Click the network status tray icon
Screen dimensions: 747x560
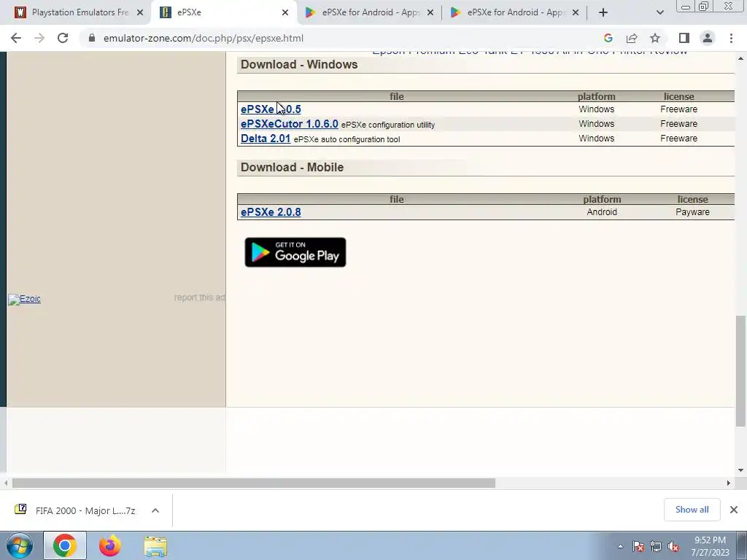pyautogui.click(x=656, y=547)
